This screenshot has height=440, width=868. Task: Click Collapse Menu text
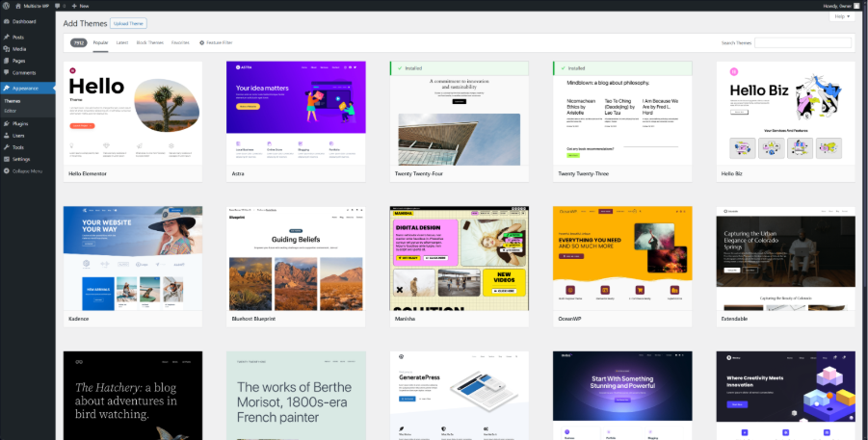(27, 171)
